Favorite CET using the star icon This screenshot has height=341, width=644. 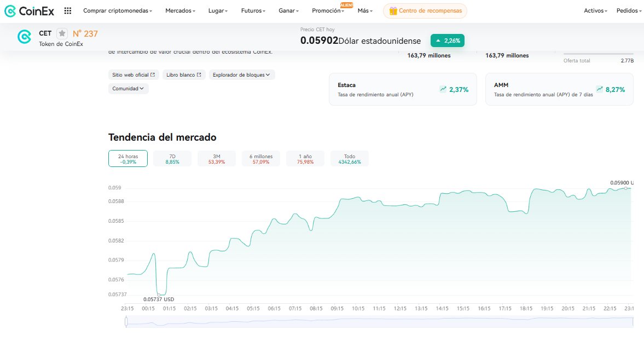62,33
